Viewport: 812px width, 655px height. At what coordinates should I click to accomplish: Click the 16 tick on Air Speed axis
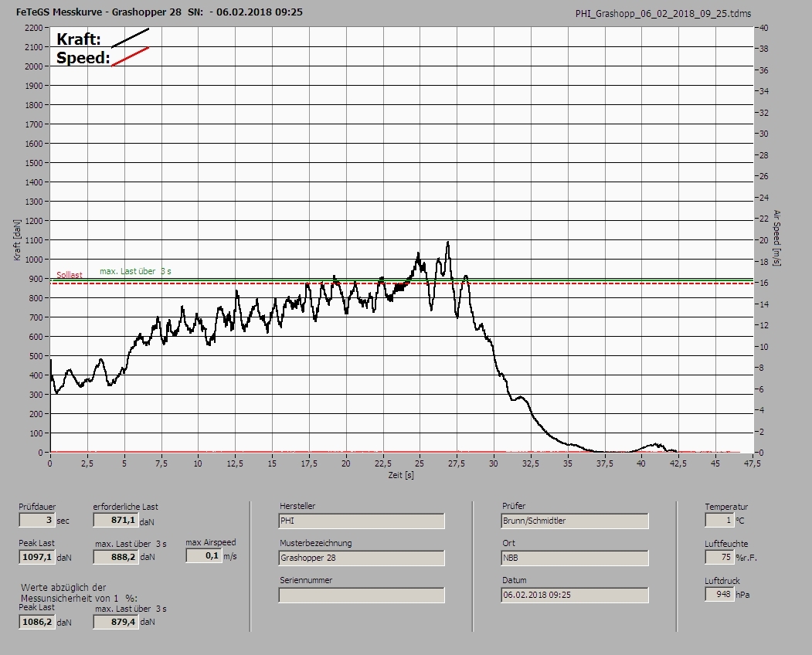[764, 283]
